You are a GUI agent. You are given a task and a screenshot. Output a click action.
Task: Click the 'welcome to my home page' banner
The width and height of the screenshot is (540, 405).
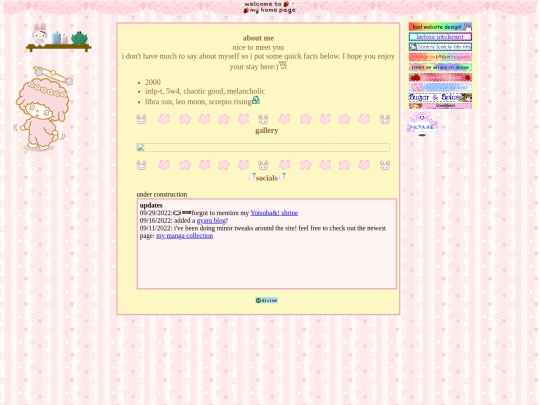click(x=270, y=7)
